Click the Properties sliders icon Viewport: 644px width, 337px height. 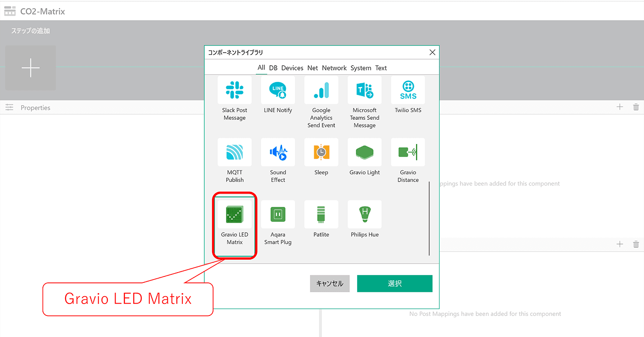click(9, 107)
